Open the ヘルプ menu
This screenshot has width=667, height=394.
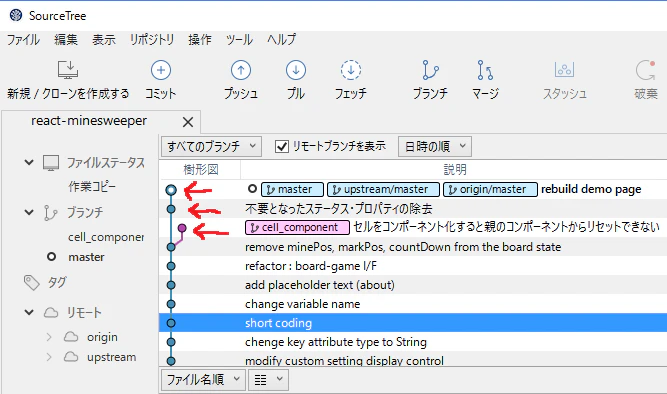pos(282,40)
